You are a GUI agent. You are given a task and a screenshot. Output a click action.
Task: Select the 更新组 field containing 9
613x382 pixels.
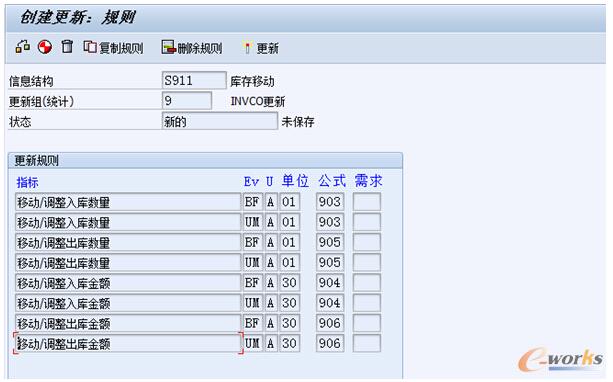[x=187, y=101]
